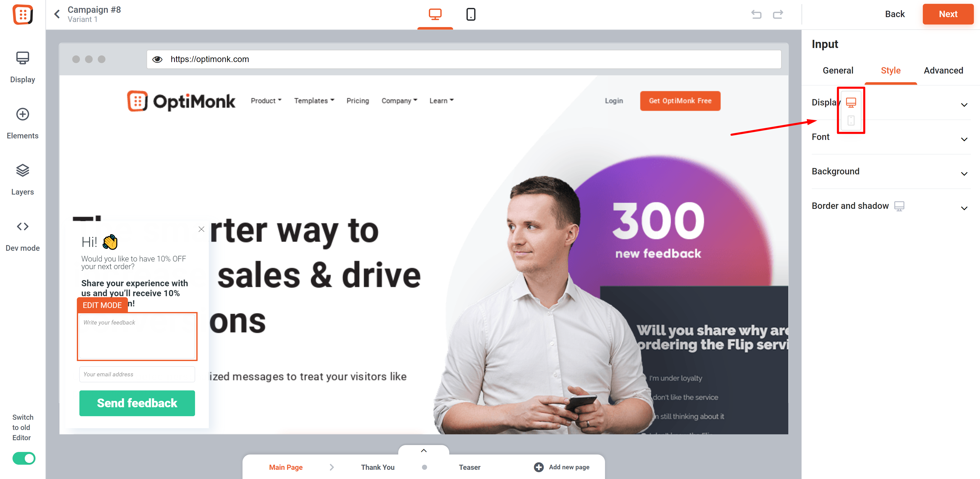Select the mobile device icon beside Display
The image size is (980, 479).
[851, 121]
